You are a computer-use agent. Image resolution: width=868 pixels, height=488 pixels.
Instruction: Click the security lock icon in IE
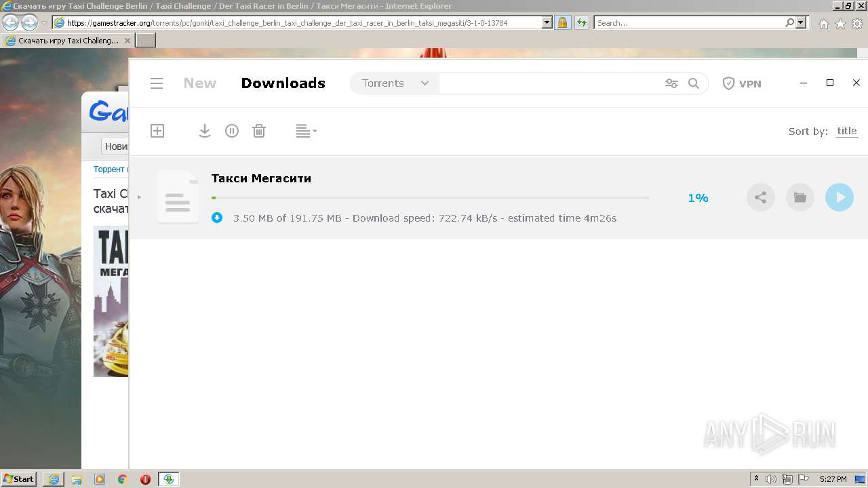point(562,22)
